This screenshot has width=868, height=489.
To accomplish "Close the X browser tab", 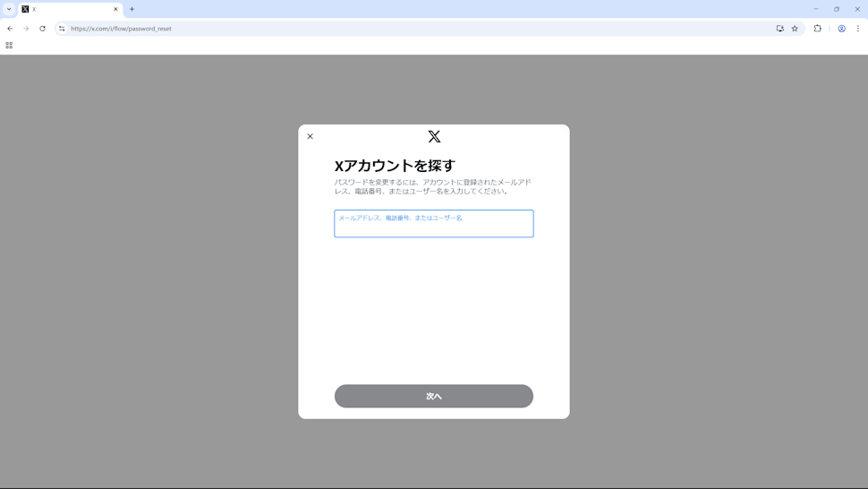I will [115, 10].
